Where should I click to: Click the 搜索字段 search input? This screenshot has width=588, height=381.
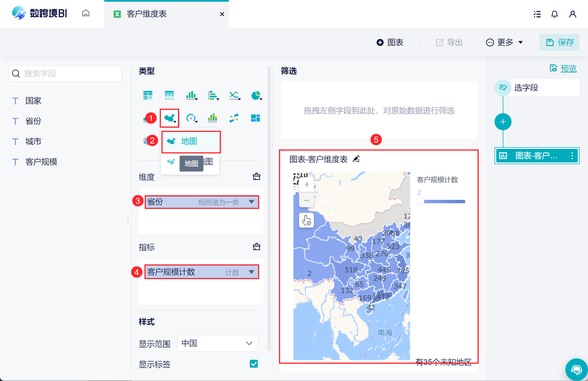click(65, 74)
